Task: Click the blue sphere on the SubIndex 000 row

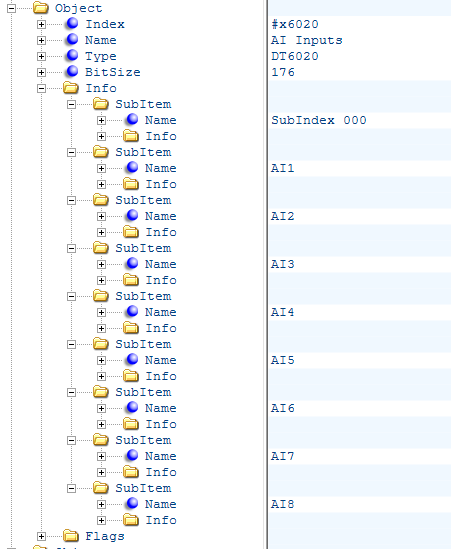Action: tap(132, 119)
